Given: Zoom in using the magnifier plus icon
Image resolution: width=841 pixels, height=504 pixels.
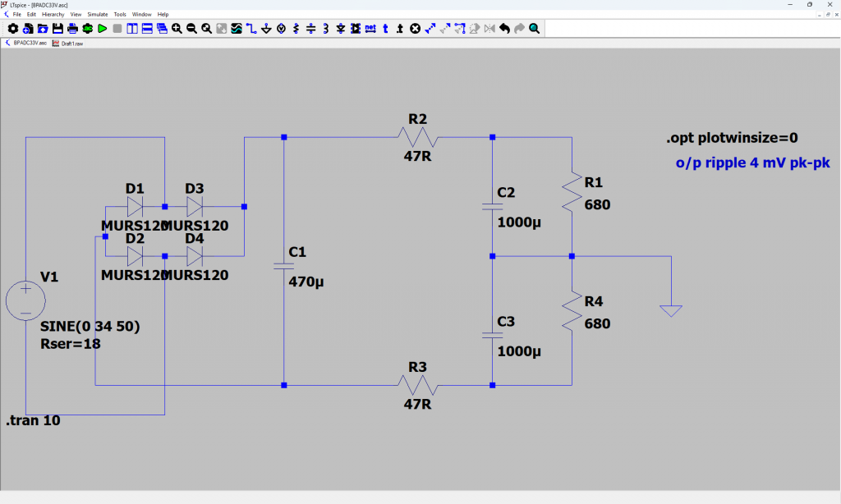Looking at the screenshot, I should click(x=177, y=29).
